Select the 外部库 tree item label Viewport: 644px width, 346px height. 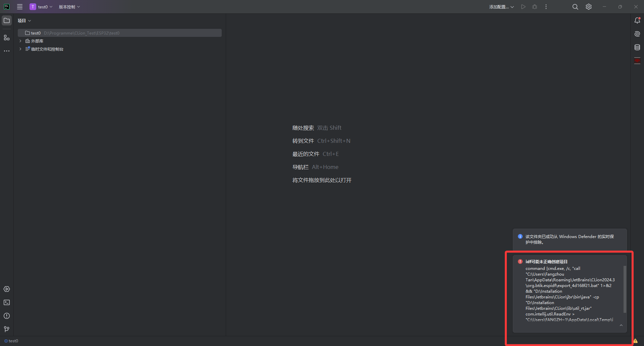(37, 41)
